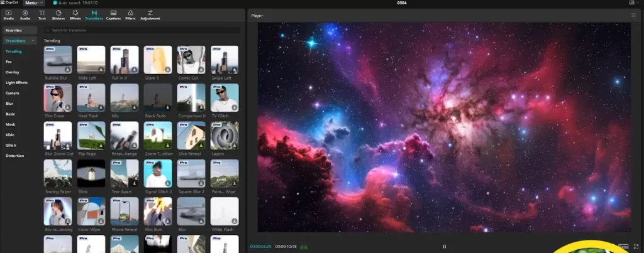Screen dimensions: 644x253
Task: Pause the video playback
Action: [x=444, y=247]
